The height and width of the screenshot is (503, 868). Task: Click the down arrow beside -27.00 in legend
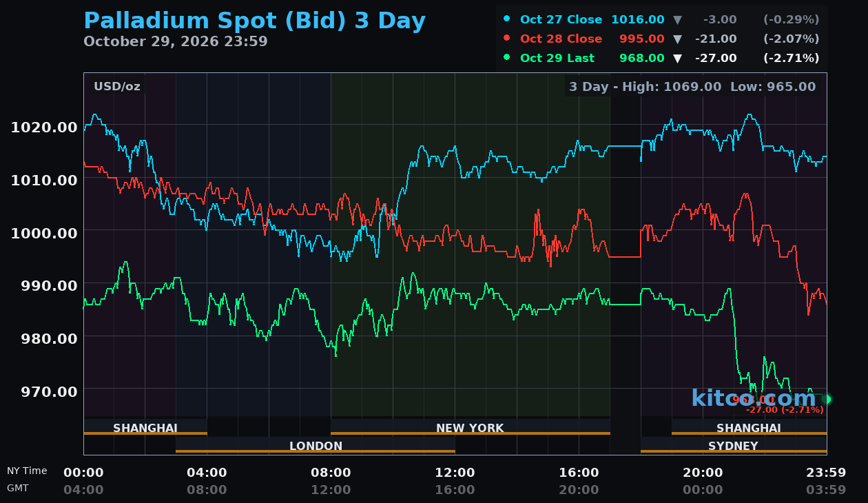(x=677, y=59)
